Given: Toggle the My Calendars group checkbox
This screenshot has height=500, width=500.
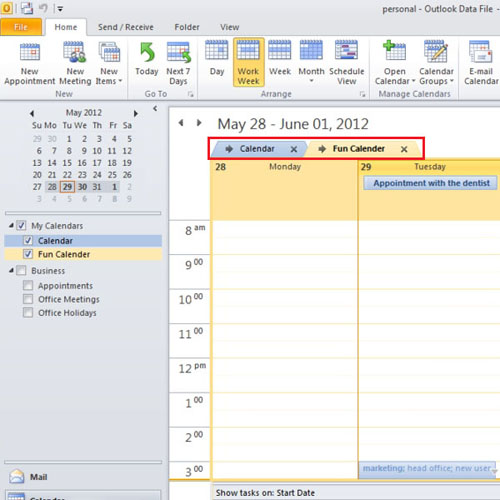Looking at the screenshot, I should click(21, 226).
